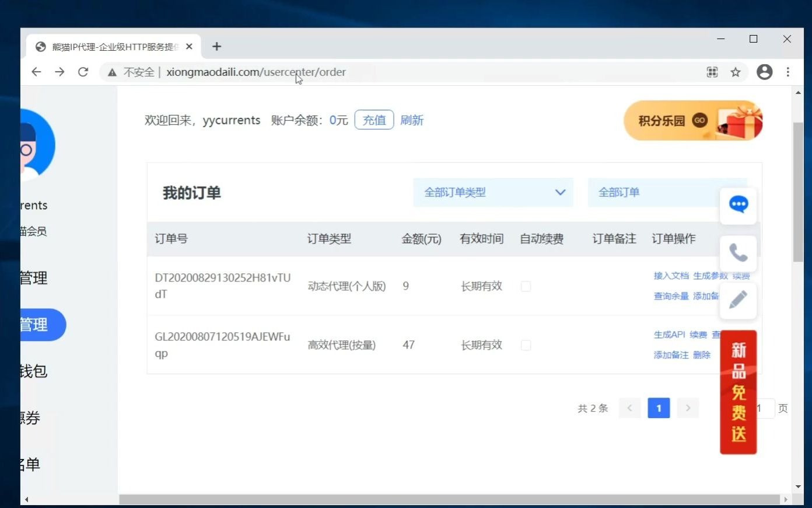Open the Chrome profile avatar icon
812x508 pixels.
tap(764, 72)
